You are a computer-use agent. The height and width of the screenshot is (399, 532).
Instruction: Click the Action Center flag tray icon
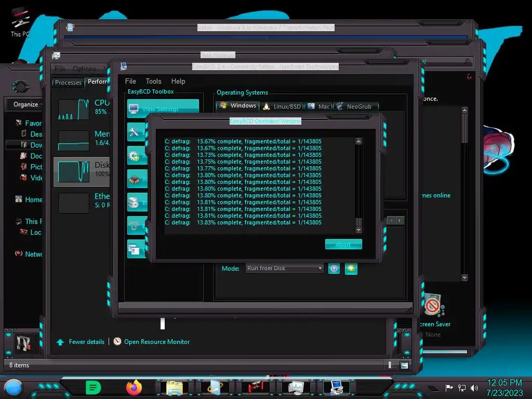click(x=449, y=388)
